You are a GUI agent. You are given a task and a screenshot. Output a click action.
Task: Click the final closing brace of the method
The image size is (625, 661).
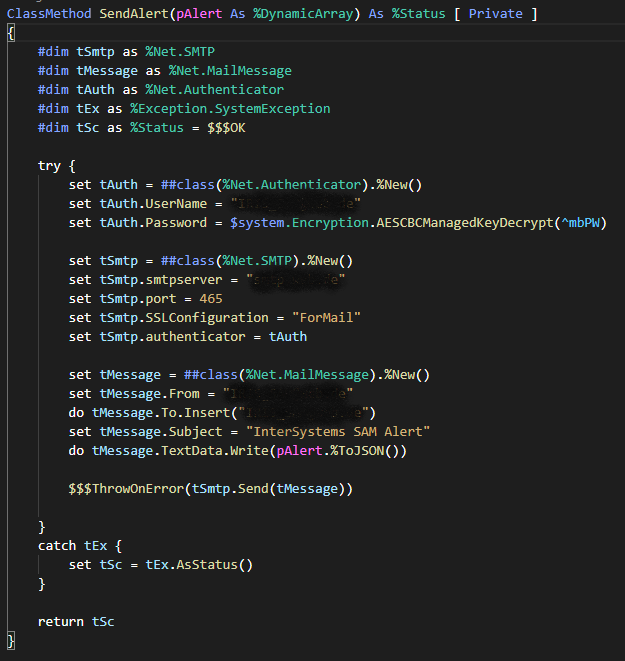[11, 640]
